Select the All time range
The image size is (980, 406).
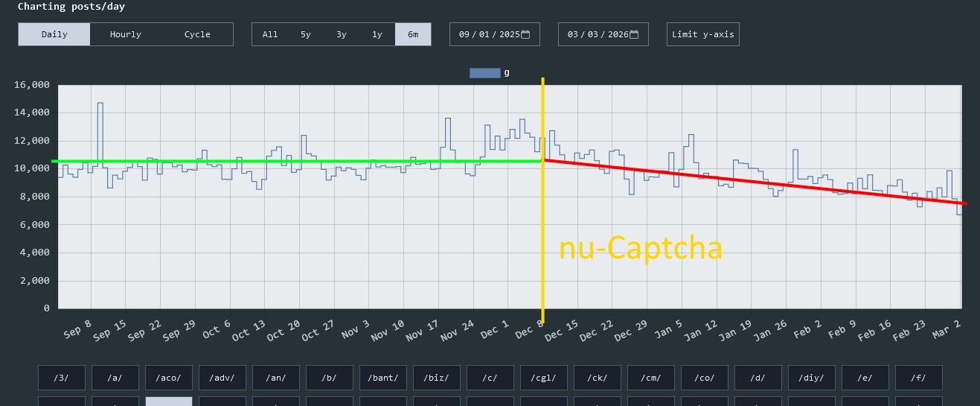coord(270,34)
